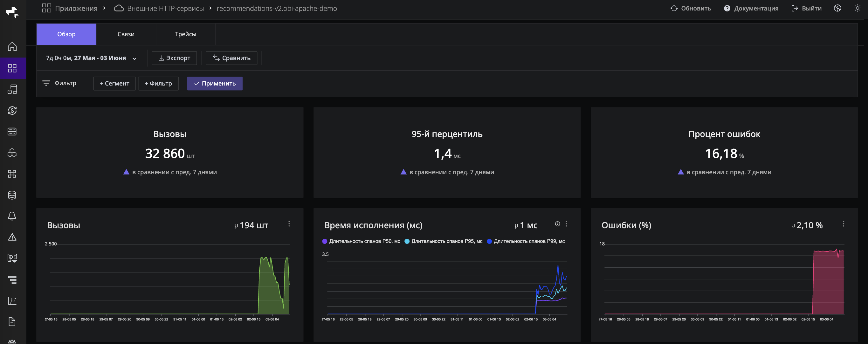
Task: Click info icon on Время исполнения chart
Action: pyautogui.click(x=557, y=224)
